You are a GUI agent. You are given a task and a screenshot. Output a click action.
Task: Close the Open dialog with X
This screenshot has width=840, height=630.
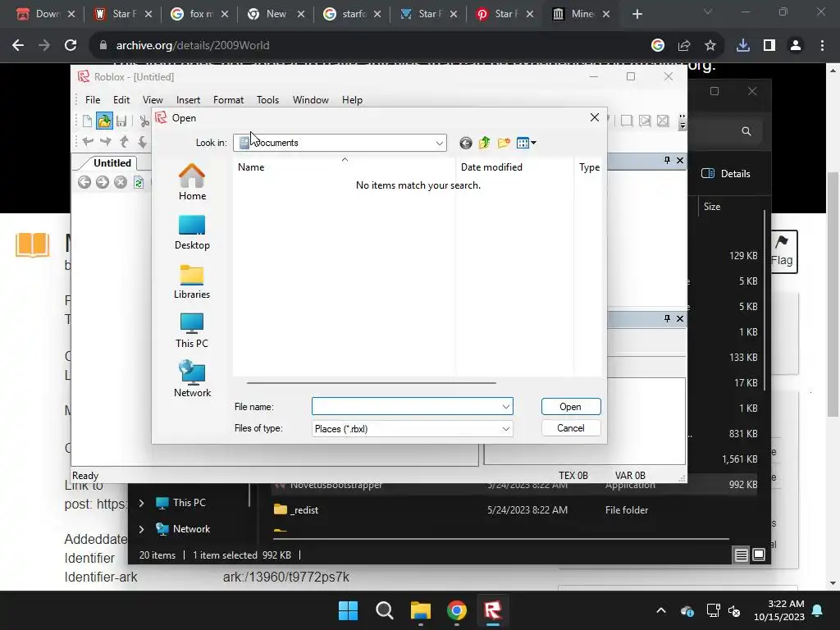(x=594, y=117)
